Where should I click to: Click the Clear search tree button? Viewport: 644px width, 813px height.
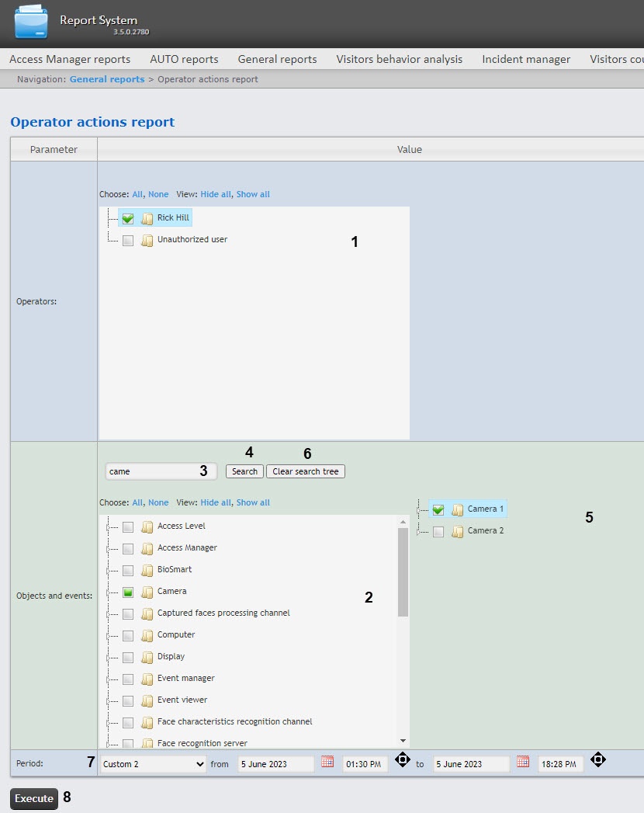(306, 471)
